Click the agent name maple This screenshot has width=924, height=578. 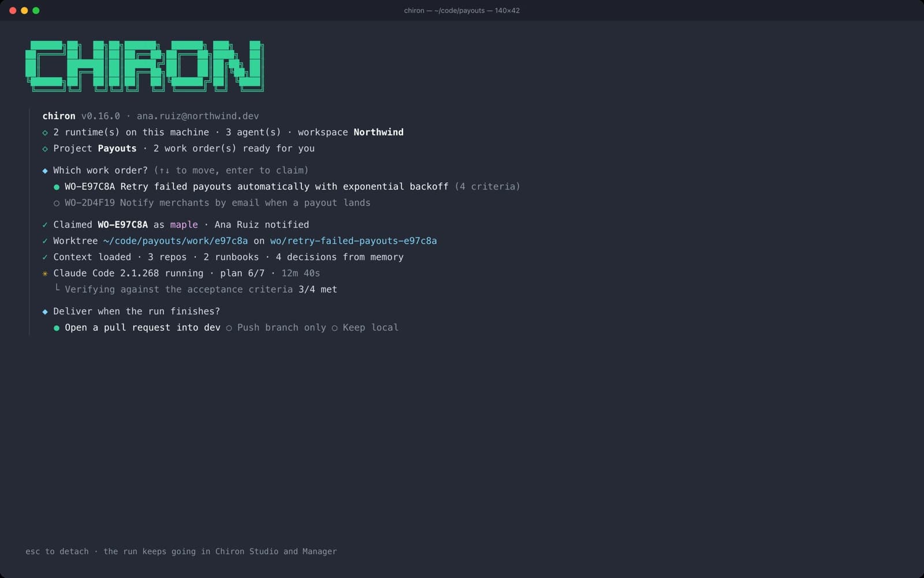pyautogui.click(x=184, y=225)
